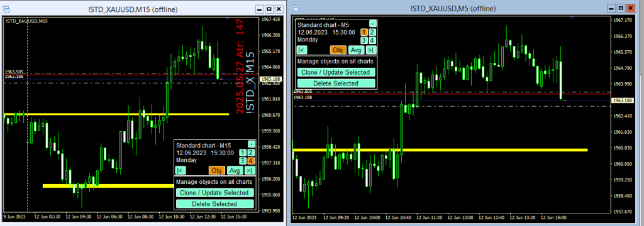The image size is (644, 226).
Task: Go to start using the |< button on M5 panel
Action: (301, 50)
